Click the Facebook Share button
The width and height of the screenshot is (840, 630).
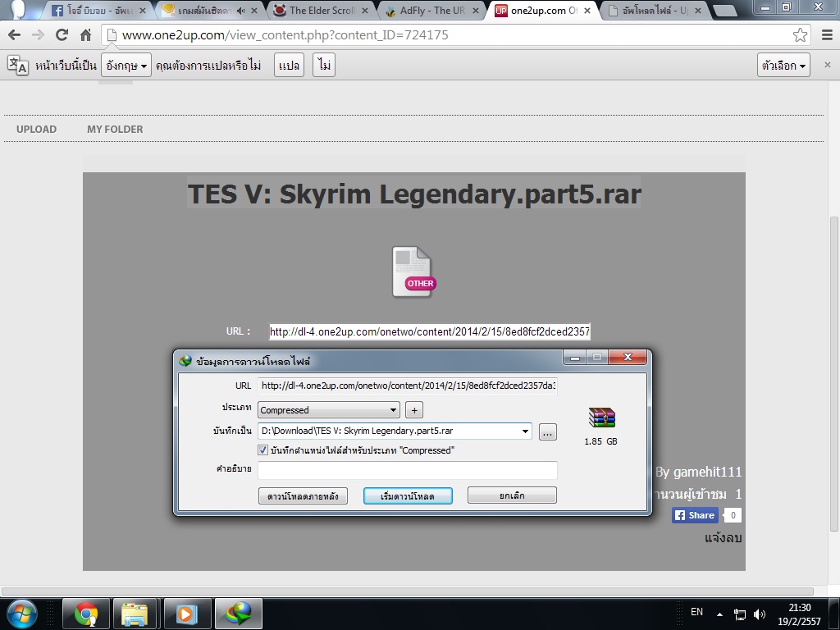(695, 515)
